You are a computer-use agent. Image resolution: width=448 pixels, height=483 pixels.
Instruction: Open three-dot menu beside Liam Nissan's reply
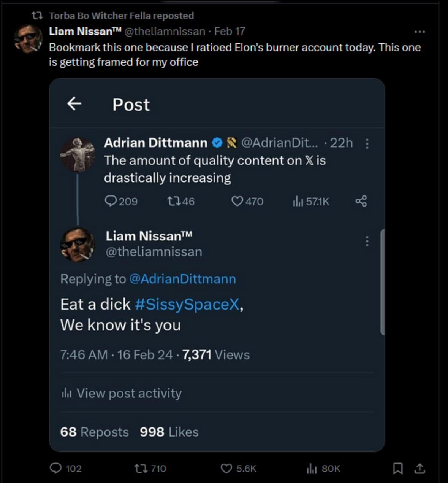pyautogui.click(x=367, y=240)
